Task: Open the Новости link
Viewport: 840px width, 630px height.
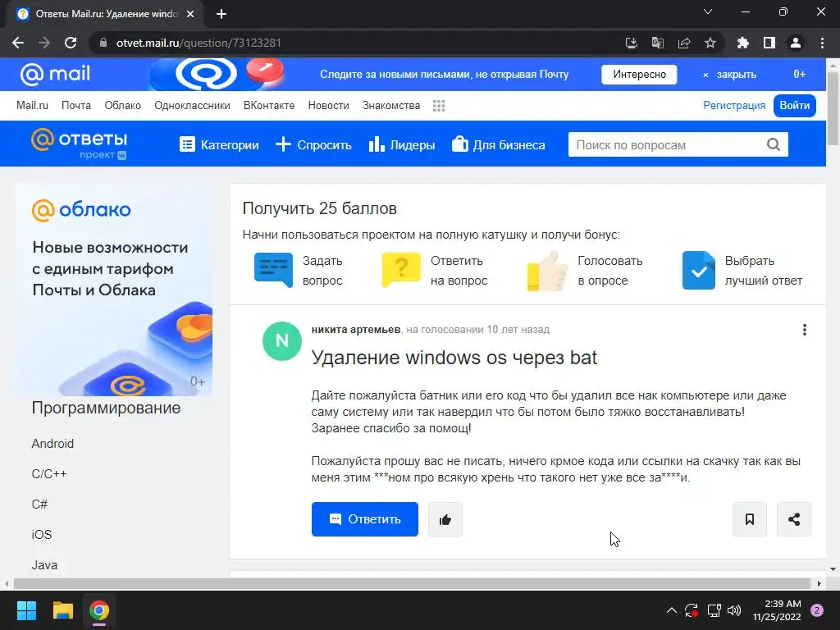Action: pyautogui.click(x=328, y=106)
